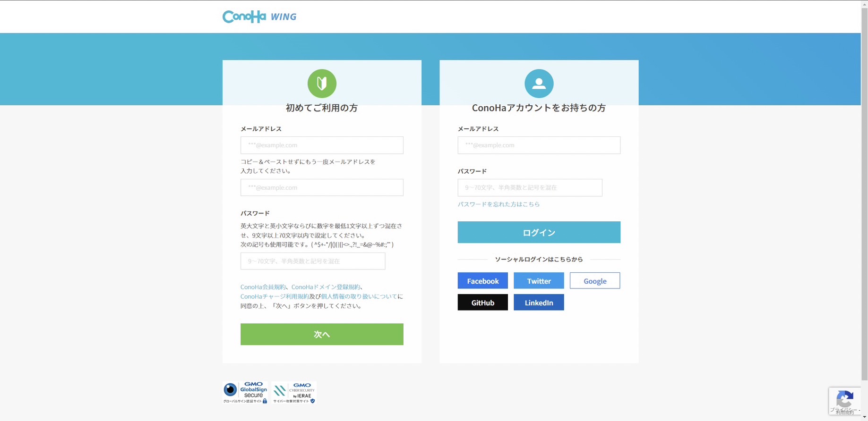Log in with LinkedIn

pos(539,303)
